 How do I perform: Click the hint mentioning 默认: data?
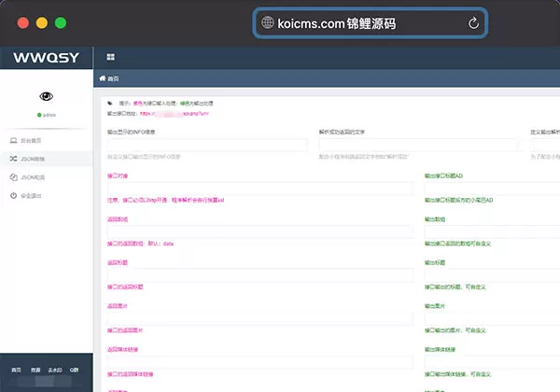click(x=140, y=244)
